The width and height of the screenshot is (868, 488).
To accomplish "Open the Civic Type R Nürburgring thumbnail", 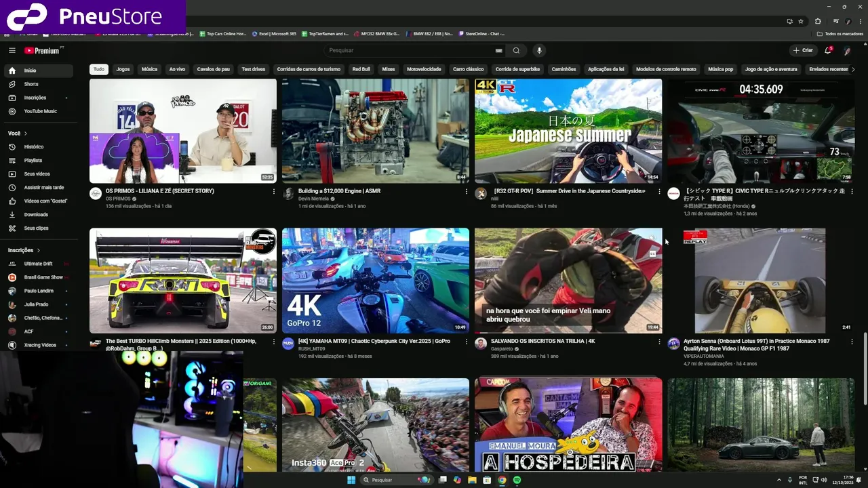I will point(761,131).
